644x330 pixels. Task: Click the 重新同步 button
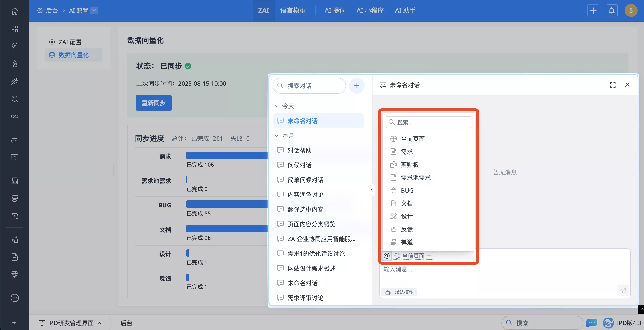click(x=154, y=103)
